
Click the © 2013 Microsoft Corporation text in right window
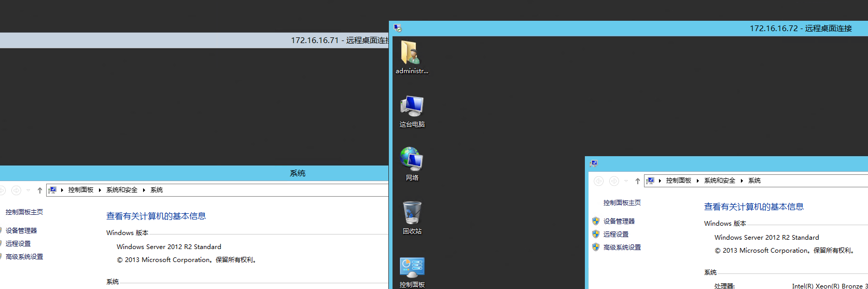(785, 251)
